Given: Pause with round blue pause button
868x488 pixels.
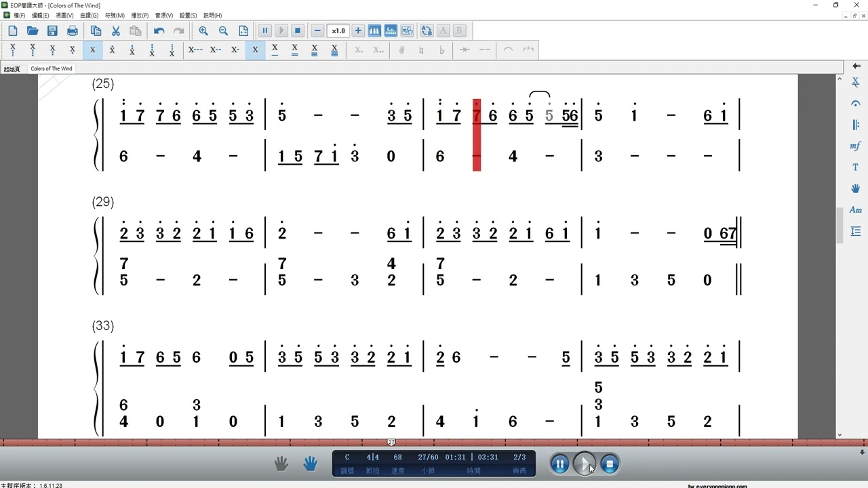Looking at the screenshot, I should [x=559, y=464].
